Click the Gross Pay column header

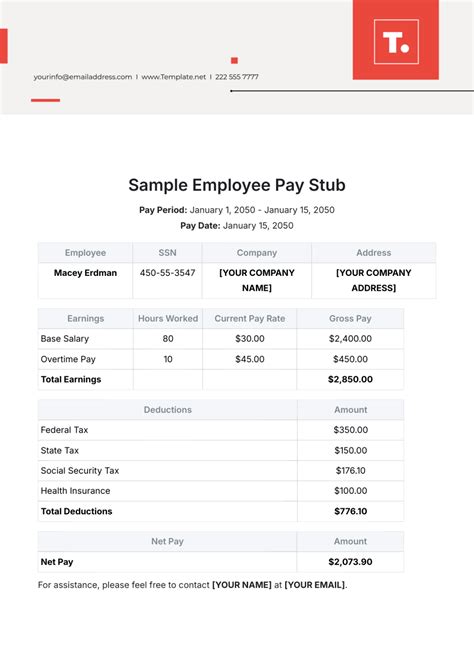pyautogui.click(x=350, y=319)
